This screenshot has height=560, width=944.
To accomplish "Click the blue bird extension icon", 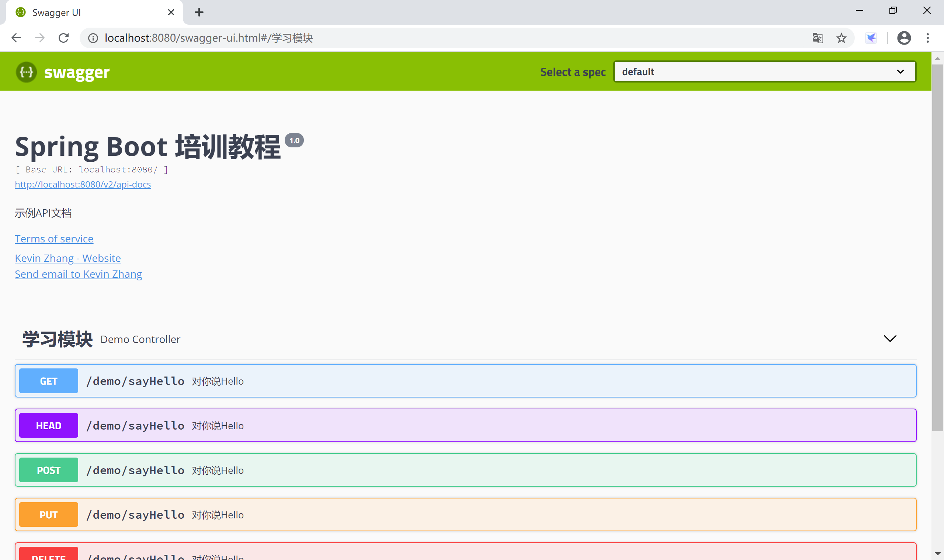I will click(x=871, y=38).
